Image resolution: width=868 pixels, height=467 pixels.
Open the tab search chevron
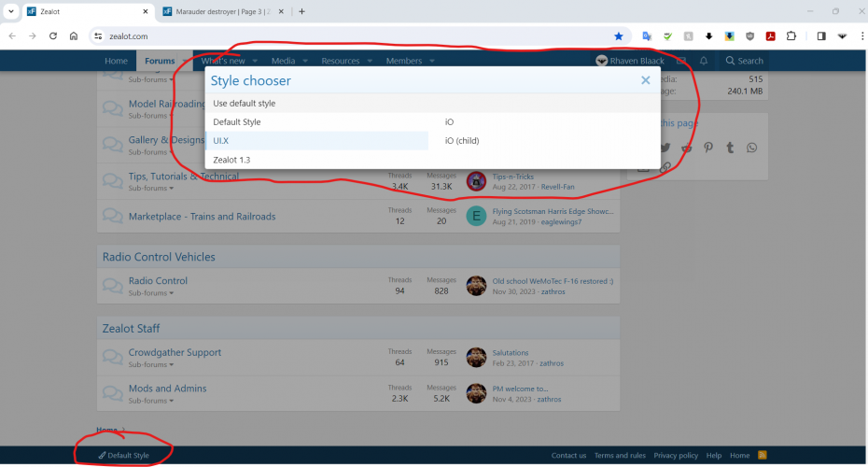pos(11,11)
